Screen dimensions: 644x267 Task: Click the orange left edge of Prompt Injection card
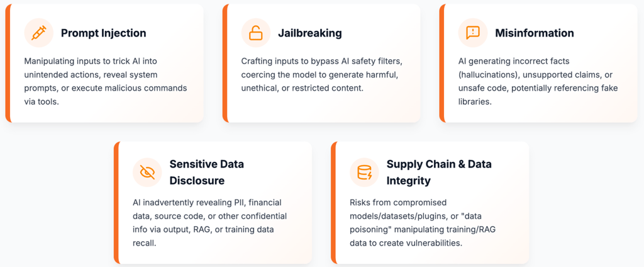tap(8, 64)
